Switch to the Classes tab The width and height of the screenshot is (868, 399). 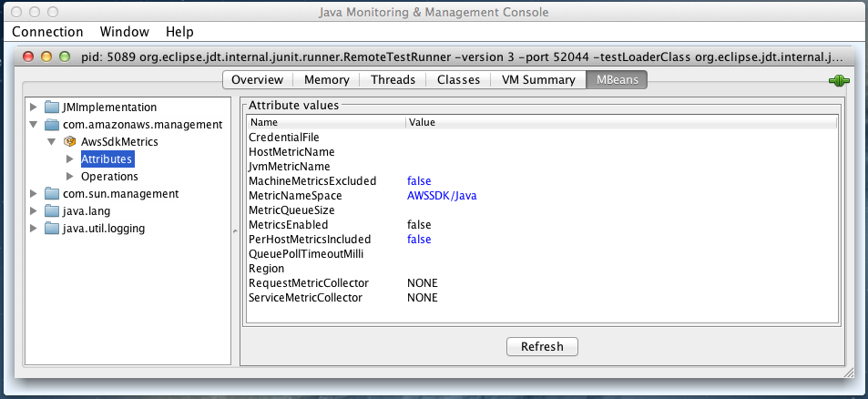[458, 79]
